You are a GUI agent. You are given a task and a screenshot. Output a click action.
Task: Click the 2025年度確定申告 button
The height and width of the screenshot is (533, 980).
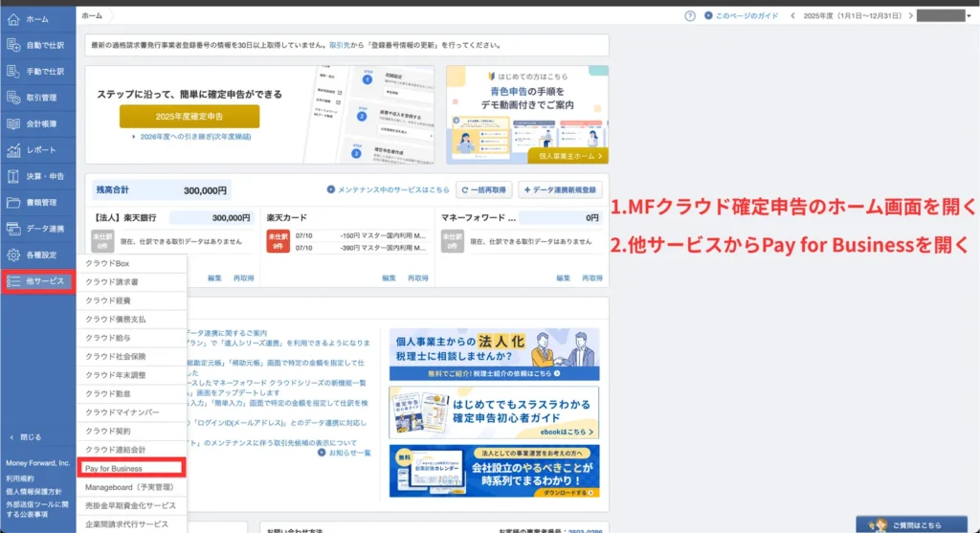coord(189,117)
